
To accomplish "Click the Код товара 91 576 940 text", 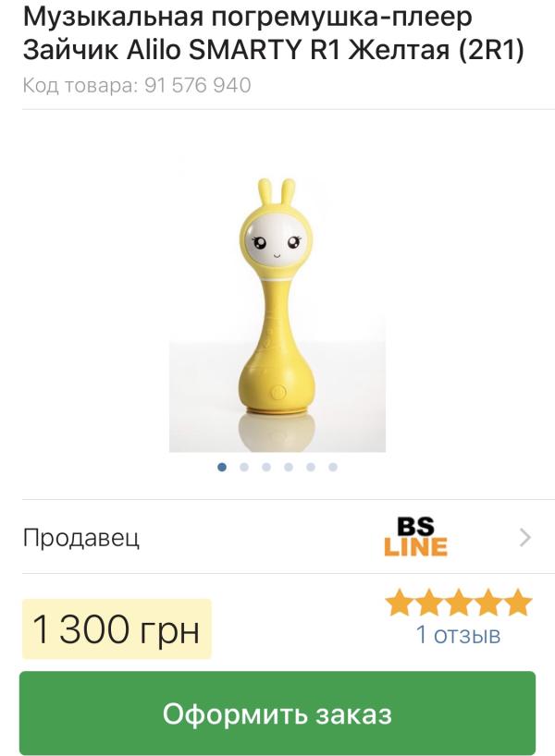I will coord(137,85).
